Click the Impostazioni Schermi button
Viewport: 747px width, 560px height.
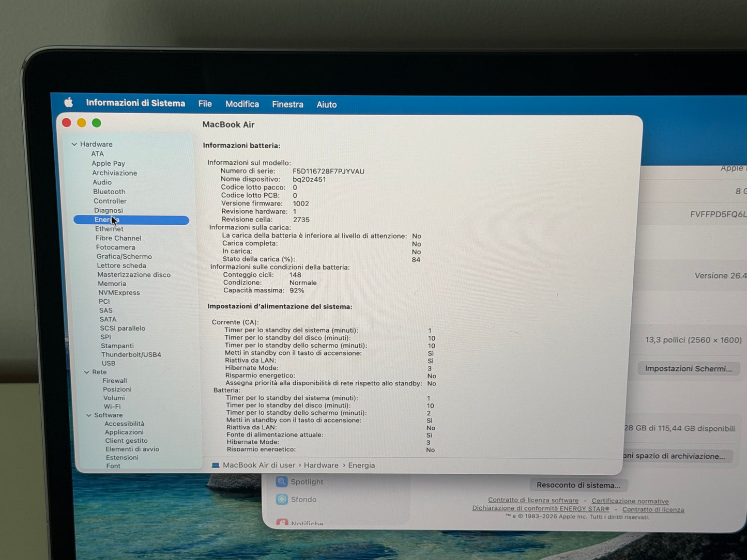[x=688, y=368]
